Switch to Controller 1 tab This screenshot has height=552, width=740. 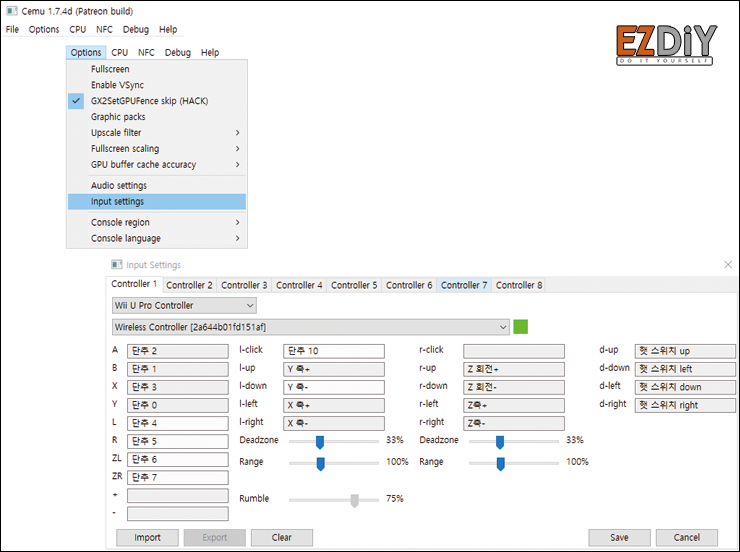point(134,284)
